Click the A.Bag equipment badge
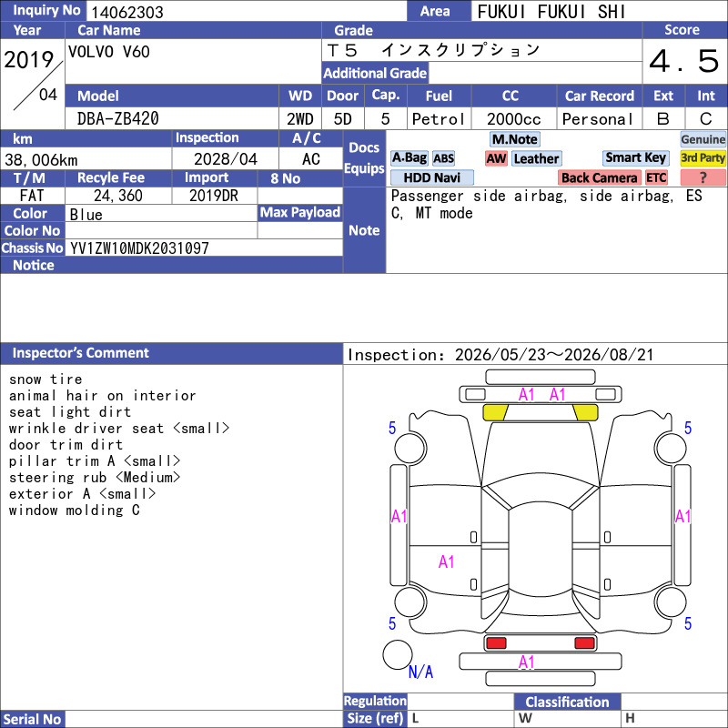Viewport: 728px width, 728px height. tap(409, 158)
